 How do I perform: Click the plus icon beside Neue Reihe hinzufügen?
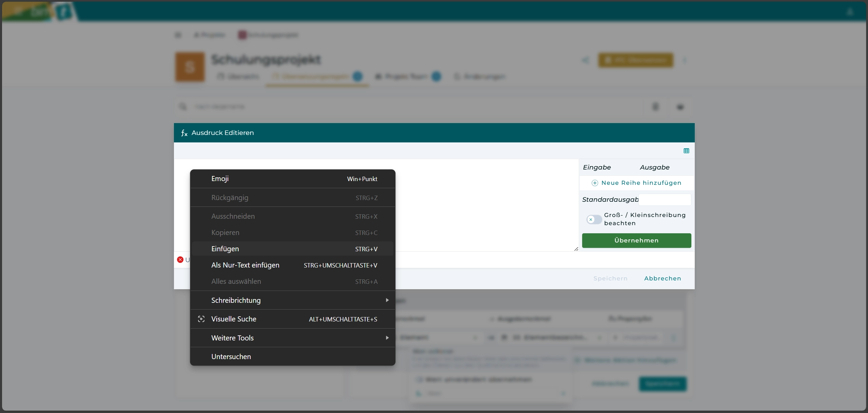[595, 183]
